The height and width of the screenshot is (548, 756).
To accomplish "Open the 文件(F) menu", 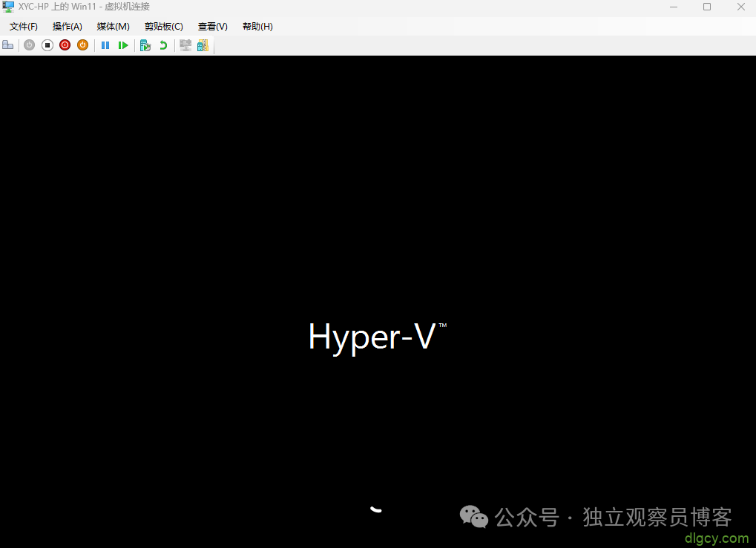I will click(x=23, y=26).
